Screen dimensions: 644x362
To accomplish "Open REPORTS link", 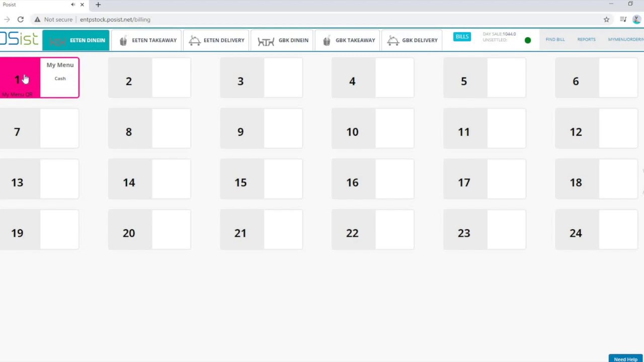I will click(586, 39).
